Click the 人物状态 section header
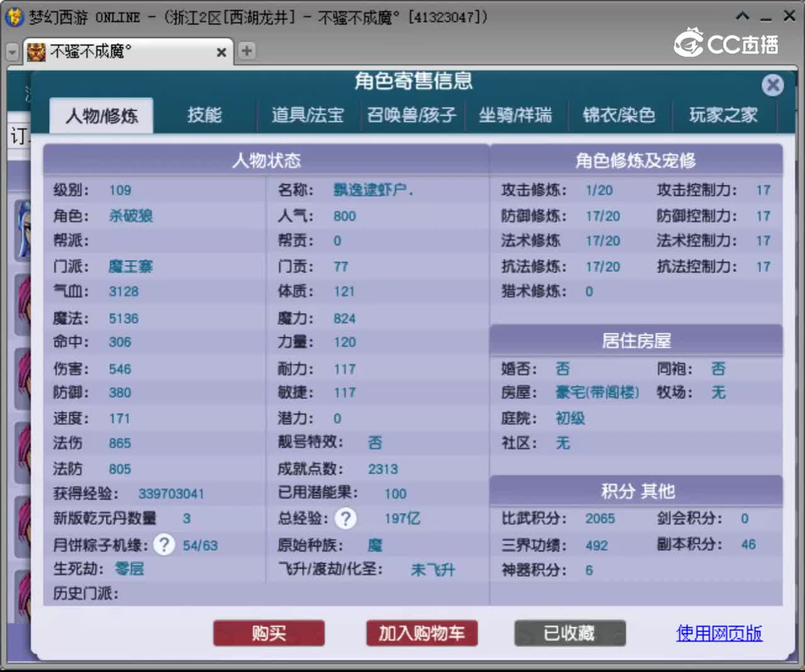 coord(267,160)
